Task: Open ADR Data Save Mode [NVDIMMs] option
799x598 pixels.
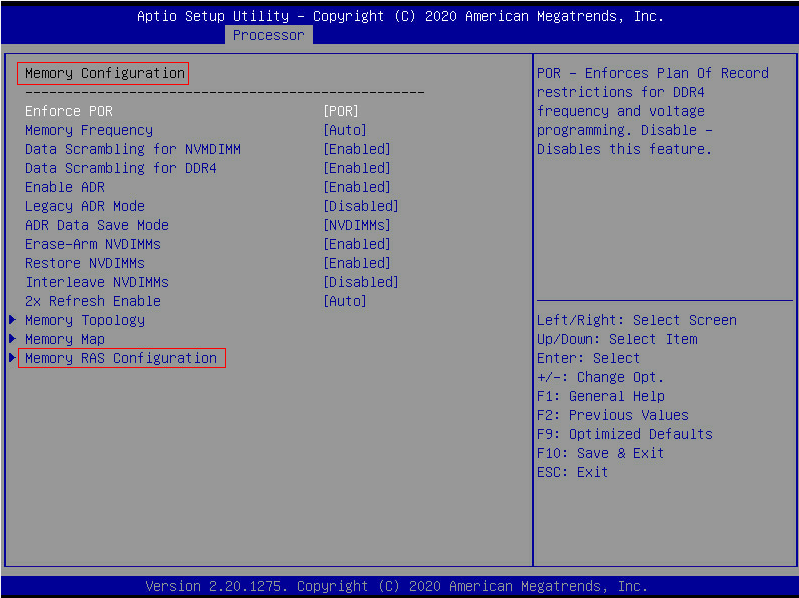Action: coord(356,225)
